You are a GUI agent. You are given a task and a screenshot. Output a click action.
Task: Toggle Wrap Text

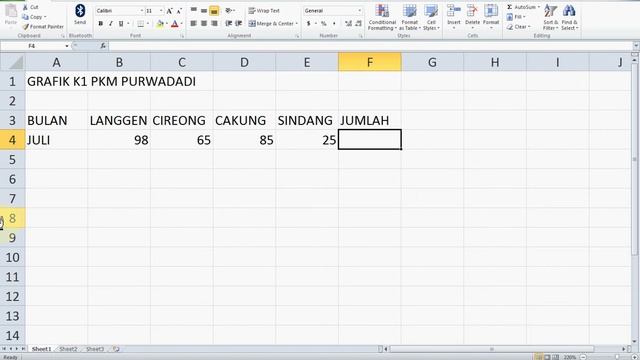pos(264,11)
